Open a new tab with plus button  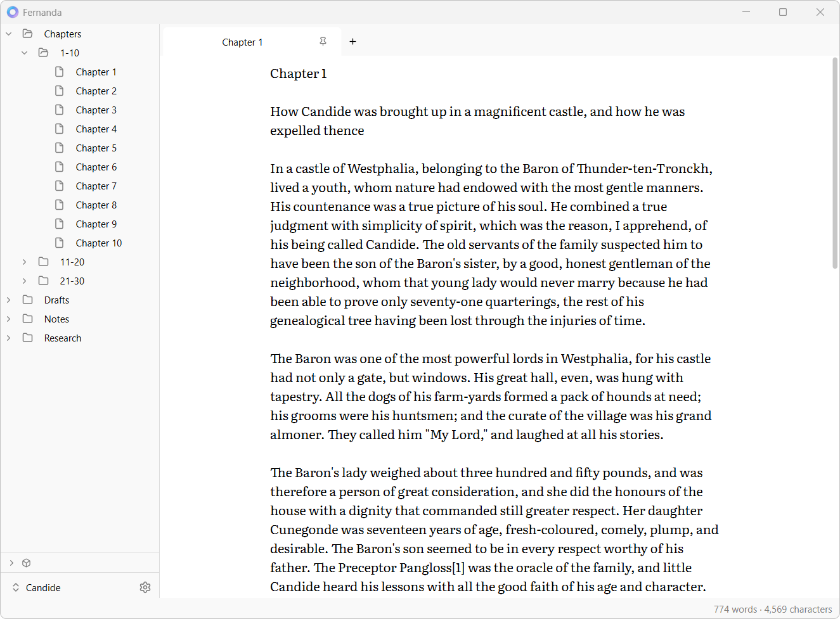coord(352,42)
